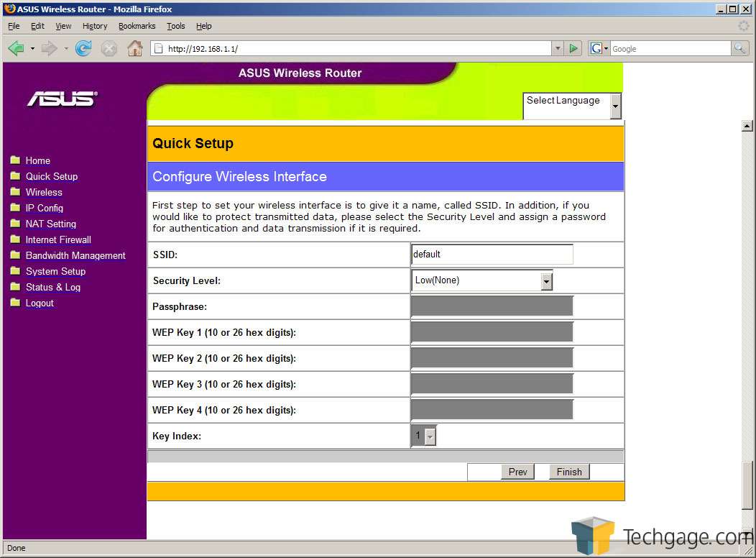
Task: Open the IP Config sidebar link
Action: point(45,209)
